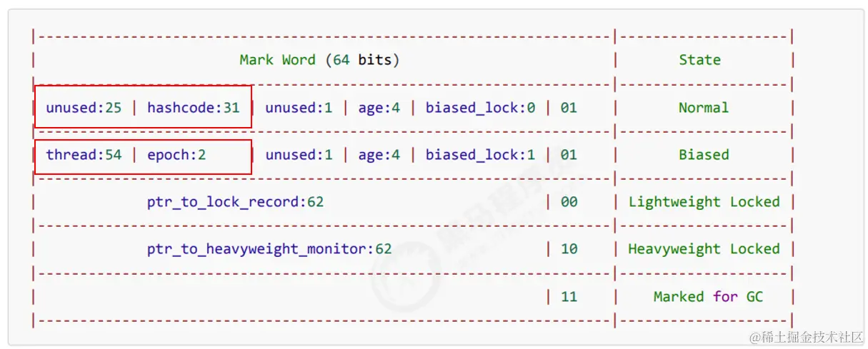
Task: Click 'biased_lock:0' in the Normal row
Action: point(480,108)
